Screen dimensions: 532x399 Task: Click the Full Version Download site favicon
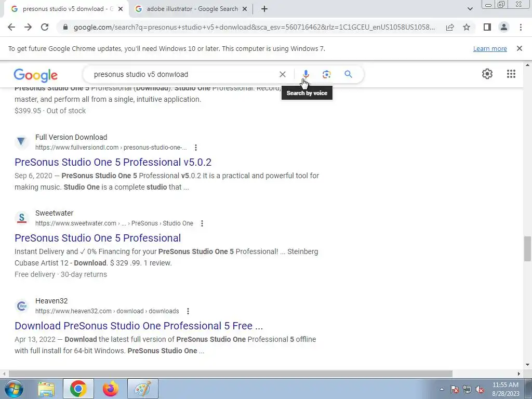click(21, 141)
